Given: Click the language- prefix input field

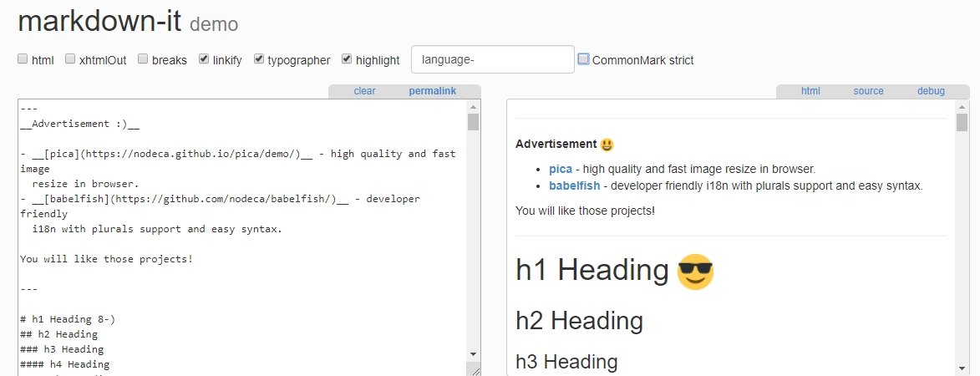Looking at the screenshot, I should coord(492,59).
